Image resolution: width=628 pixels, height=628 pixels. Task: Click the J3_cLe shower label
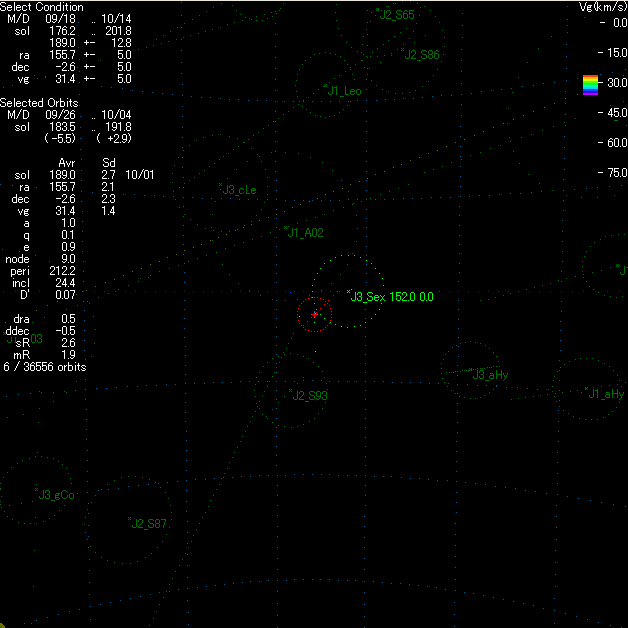coord(240,190)
